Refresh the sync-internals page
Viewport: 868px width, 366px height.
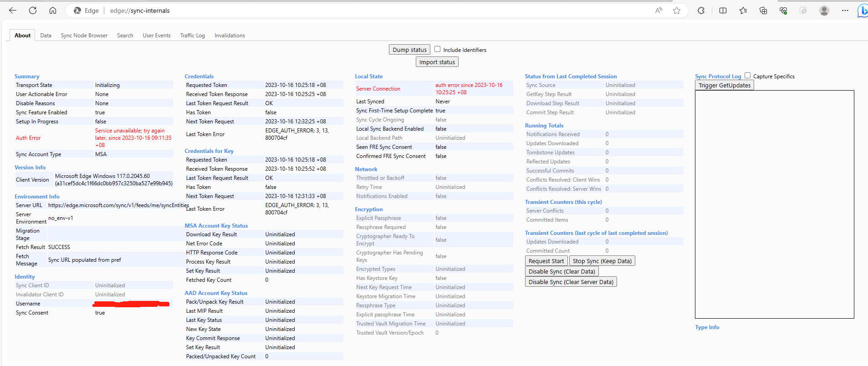click(x=33, y=10)
